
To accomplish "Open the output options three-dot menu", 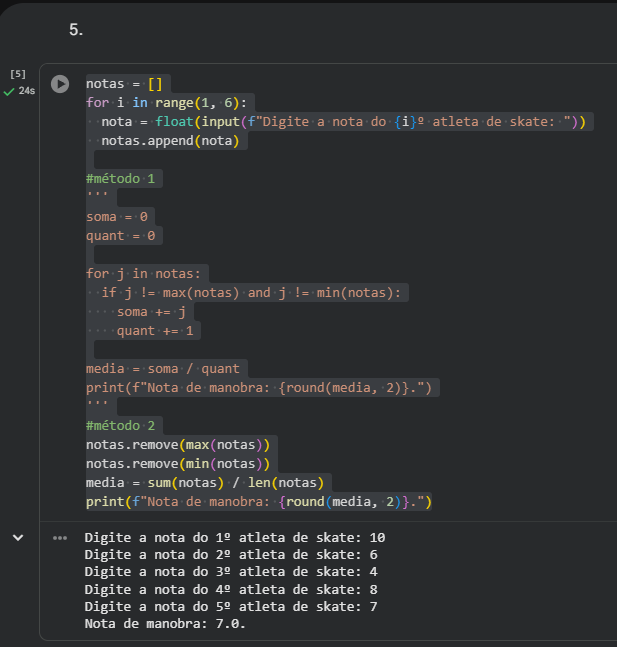I will 60,538.
